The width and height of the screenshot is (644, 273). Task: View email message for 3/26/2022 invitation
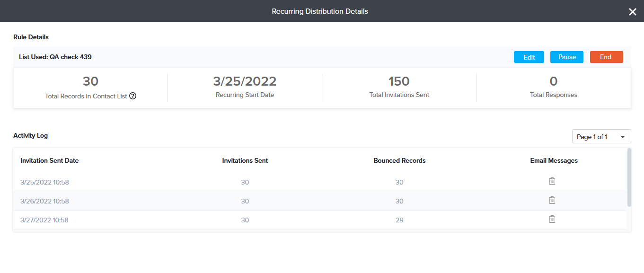(x=552, y=201)
